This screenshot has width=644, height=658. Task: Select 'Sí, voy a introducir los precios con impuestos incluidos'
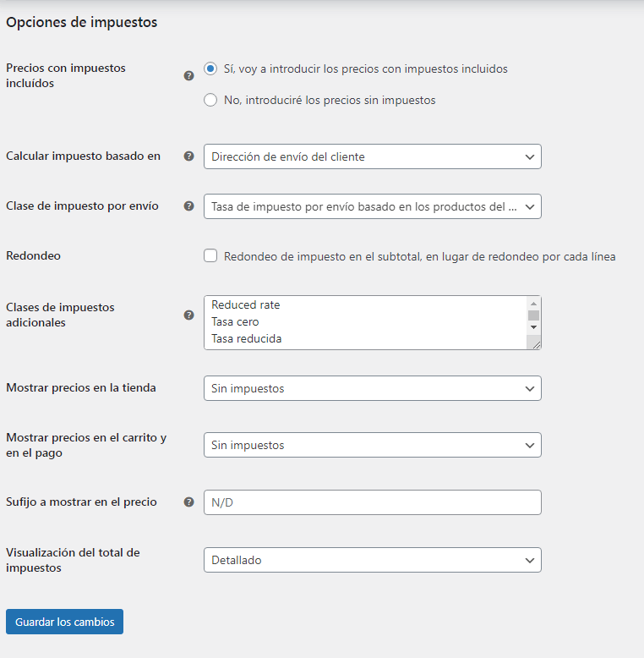click(x=210, y=69)
